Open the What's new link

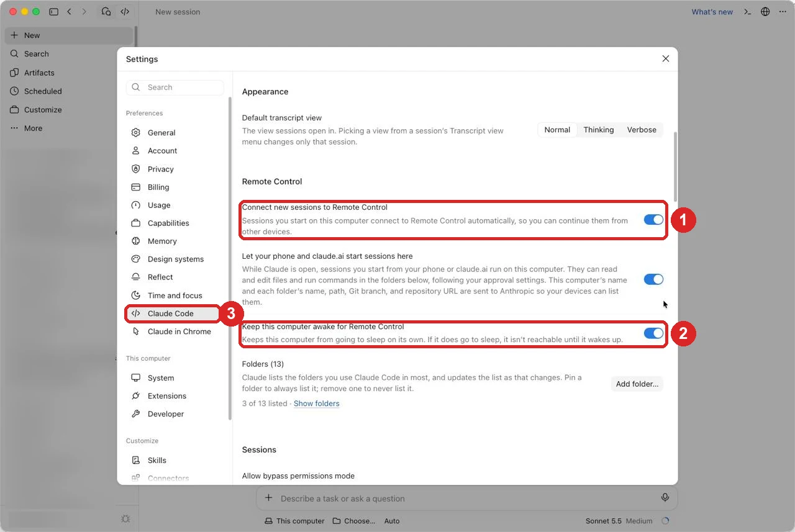click(x=712, y=12)
